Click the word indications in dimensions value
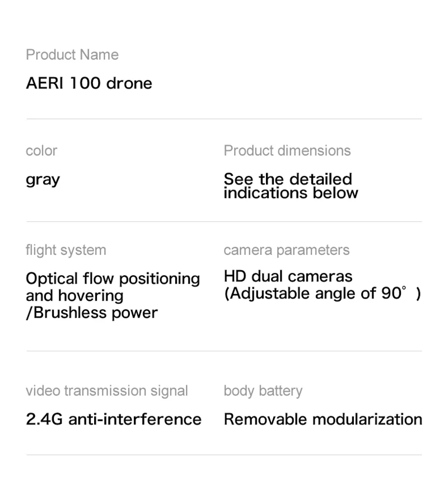 265,193
